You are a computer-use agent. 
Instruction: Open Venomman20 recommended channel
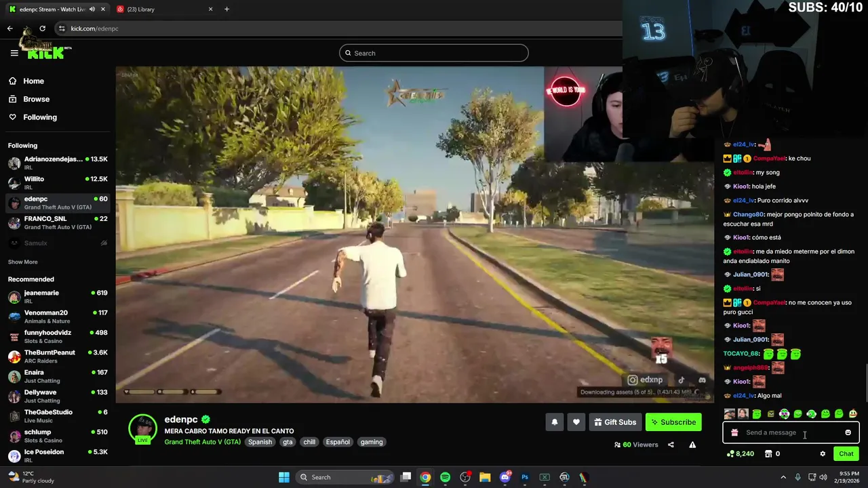click(x=58, y=317)
